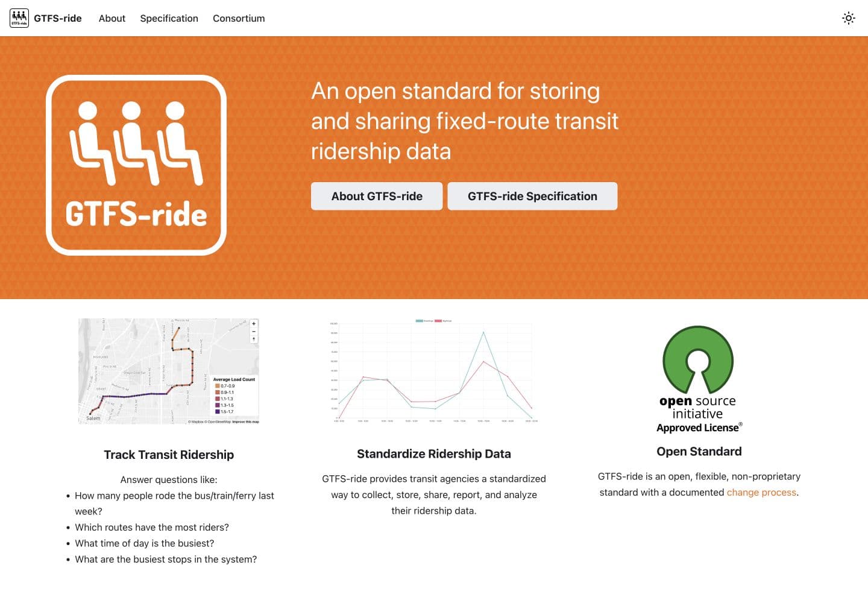
Task: Open the Consortium menu item
Action: 239,18
